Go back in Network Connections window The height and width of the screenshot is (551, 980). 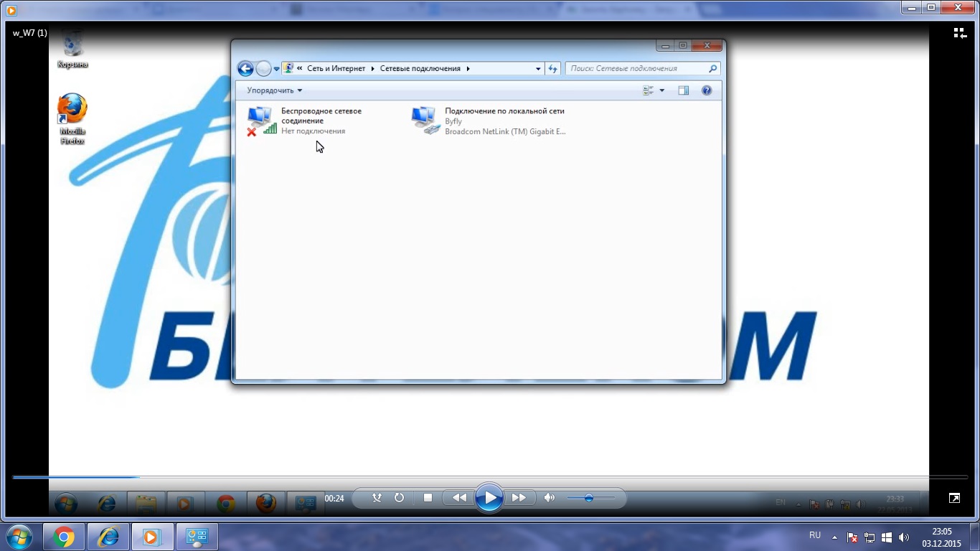click(245, 69)
